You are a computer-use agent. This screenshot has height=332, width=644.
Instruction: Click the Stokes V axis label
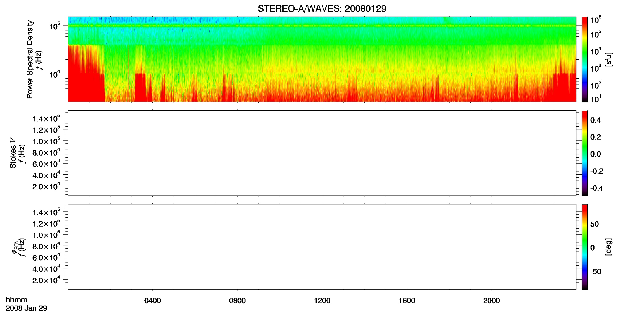13,153
